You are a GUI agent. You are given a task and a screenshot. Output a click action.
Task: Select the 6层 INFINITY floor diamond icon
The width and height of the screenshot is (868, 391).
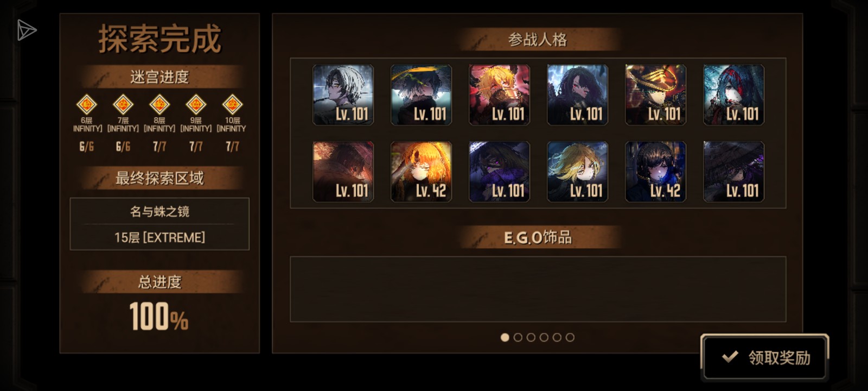(x=87, y=104)
